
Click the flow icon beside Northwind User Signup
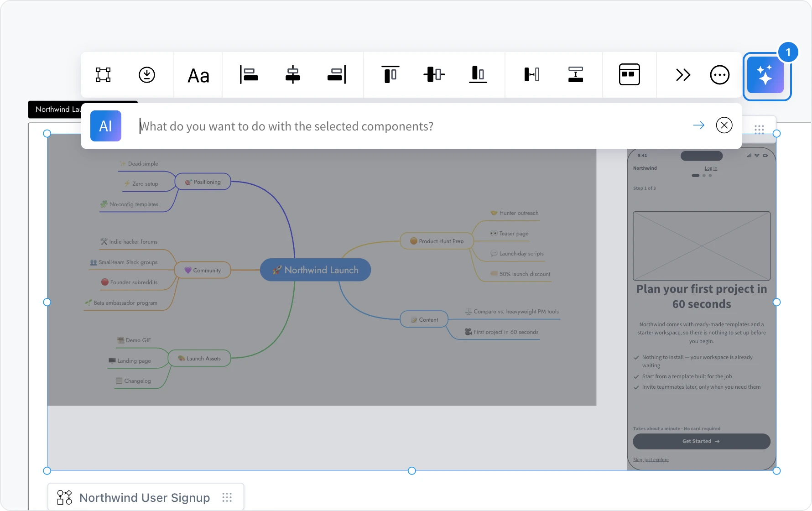pyautogui.click(x=64, y=497)
